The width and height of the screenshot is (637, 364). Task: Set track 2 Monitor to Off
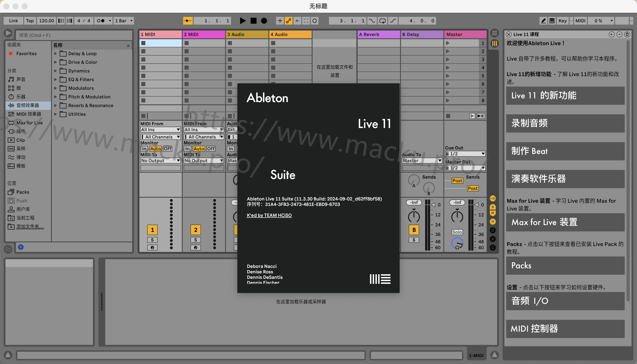tap(211, 149)
